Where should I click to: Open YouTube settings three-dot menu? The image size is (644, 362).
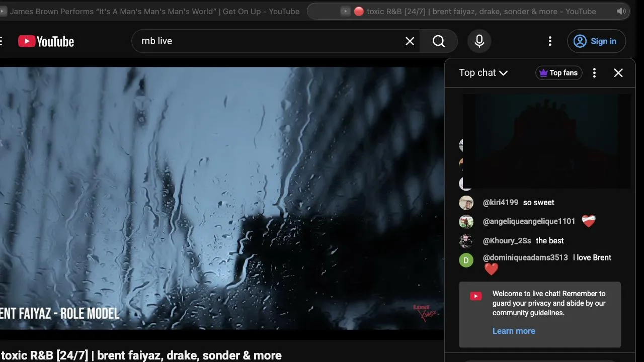550,41
